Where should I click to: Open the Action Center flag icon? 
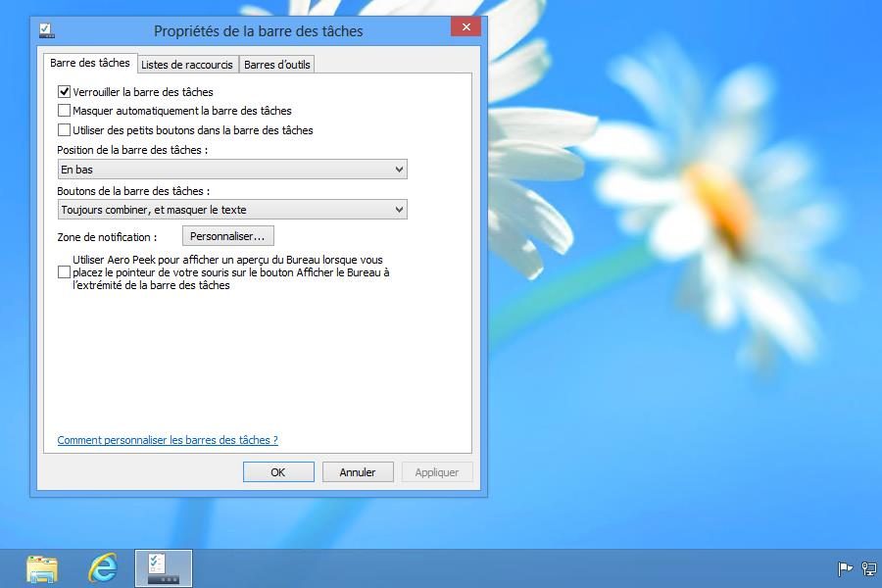pos(845,568)
